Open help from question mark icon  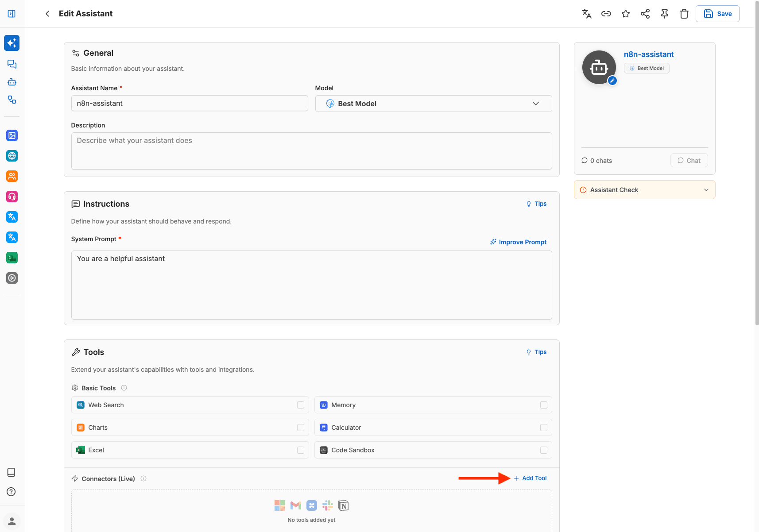click(x=12, y=492)
